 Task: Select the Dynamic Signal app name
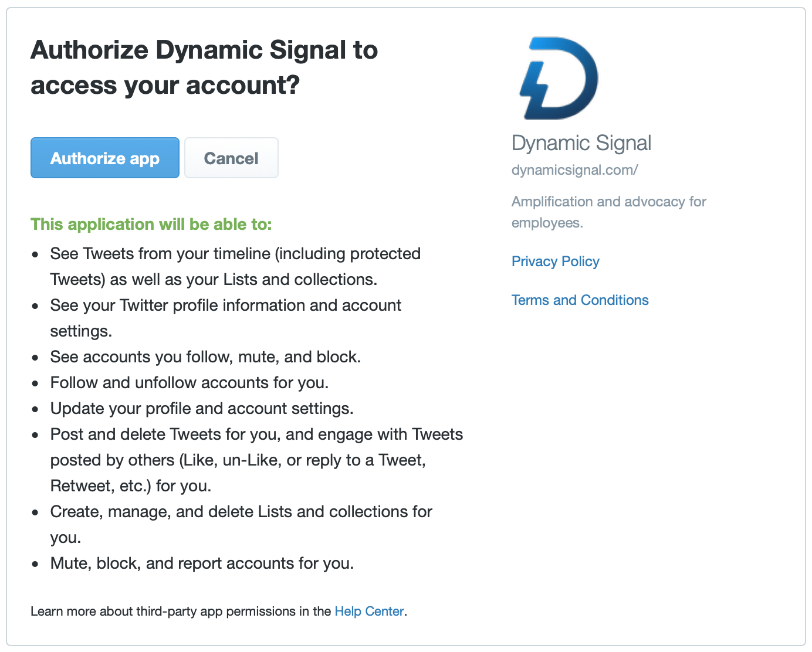tap(581, 143)
